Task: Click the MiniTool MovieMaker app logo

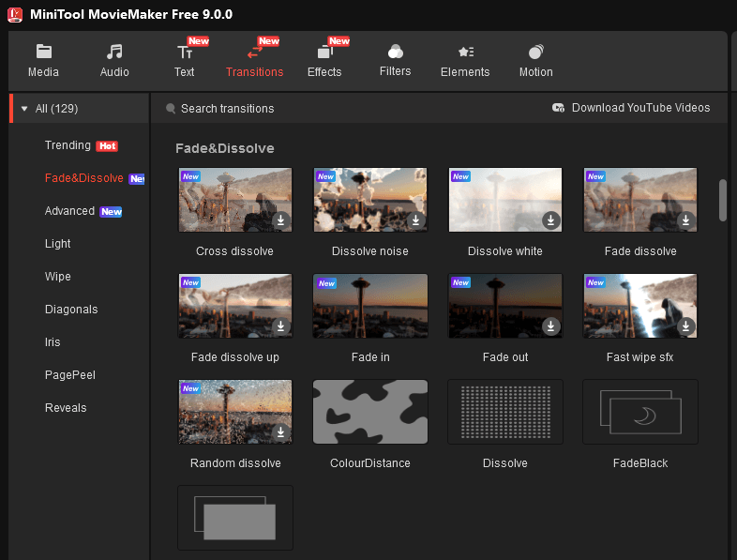Action: [x=15, y=15]
